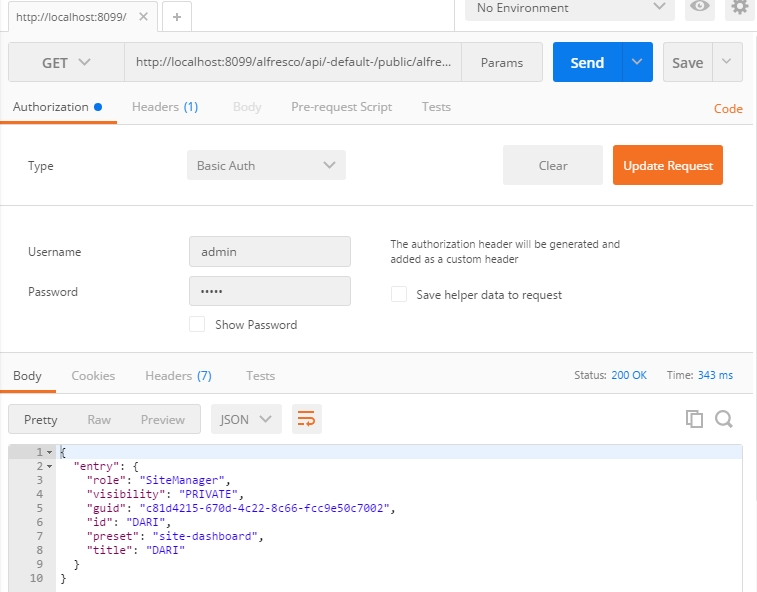Collapse the "entry" object at line 2
Screen dimensions: 757x592
tap(49, 466)
